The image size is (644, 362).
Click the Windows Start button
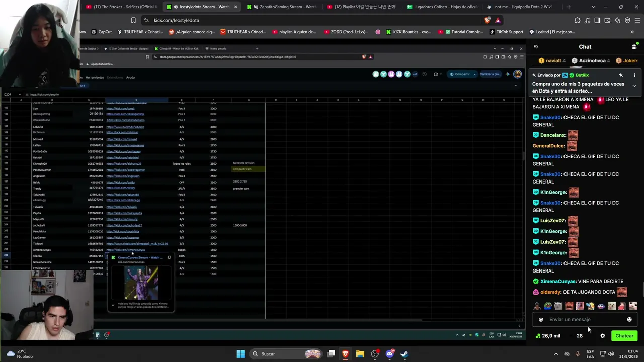click(240, 354)
